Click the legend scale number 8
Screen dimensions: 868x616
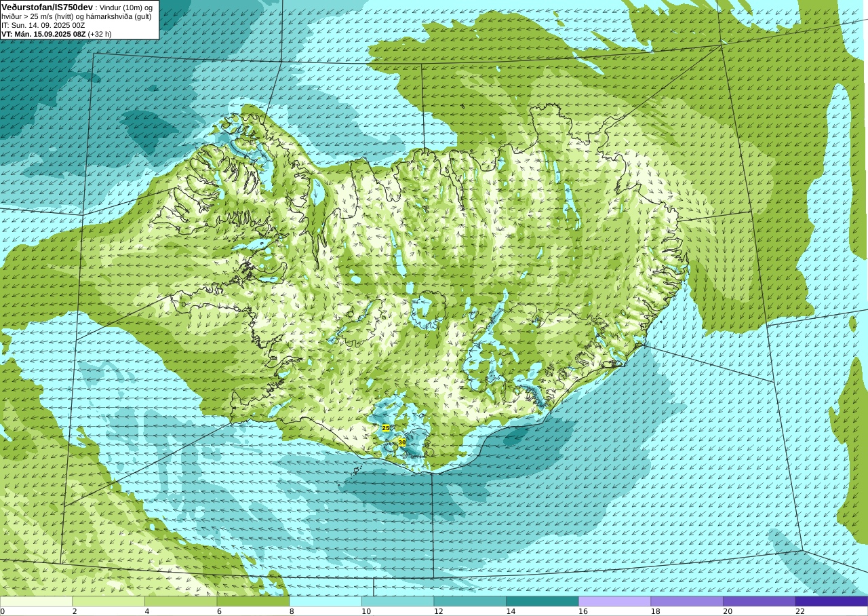pos(292,611)
